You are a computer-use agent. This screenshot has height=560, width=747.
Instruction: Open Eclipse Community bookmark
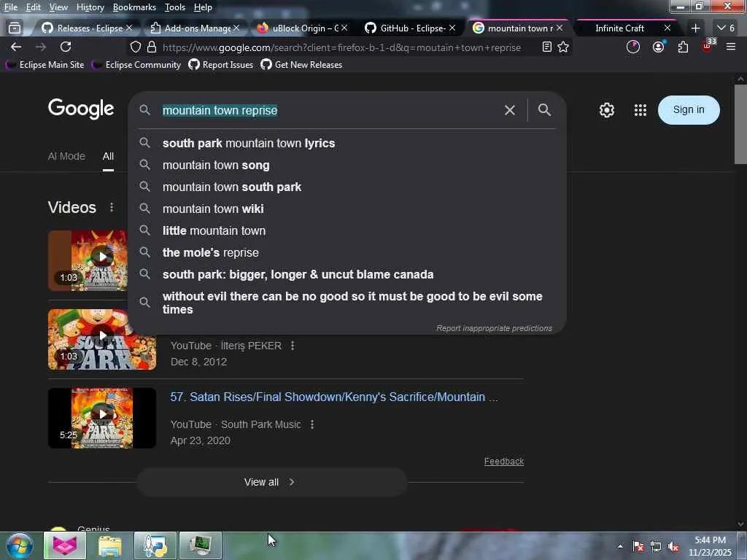click(136, 65)
